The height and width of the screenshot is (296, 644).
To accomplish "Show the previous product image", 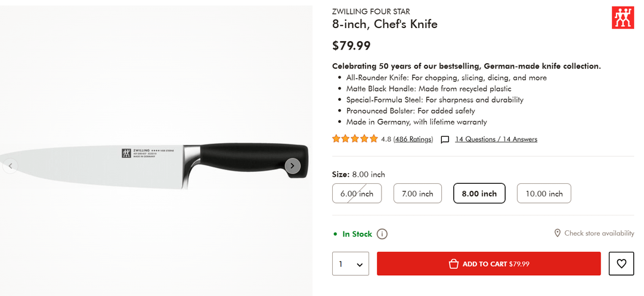I will pos(10,166).
